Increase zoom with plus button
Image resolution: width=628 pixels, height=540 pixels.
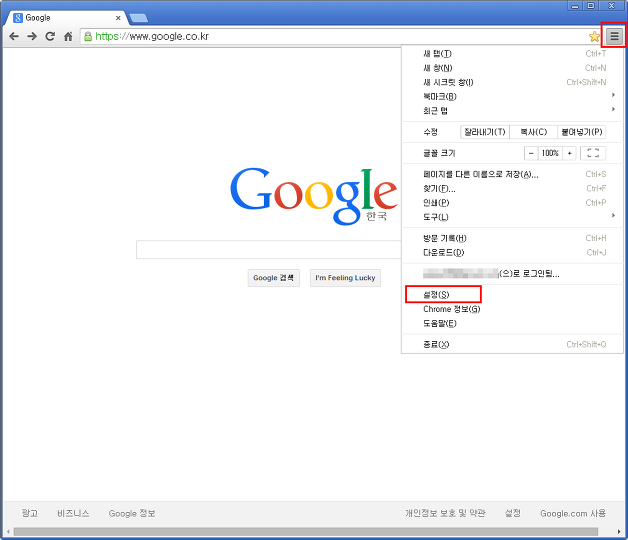569,153
